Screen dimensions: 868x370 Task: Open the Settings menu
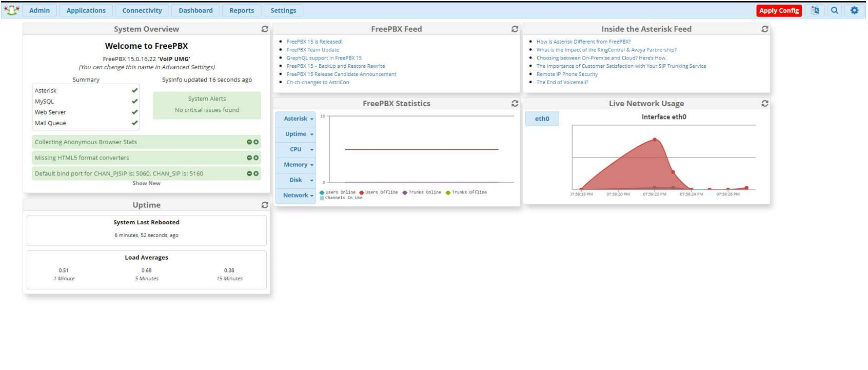pyautogui.click(x=283, y=10)
